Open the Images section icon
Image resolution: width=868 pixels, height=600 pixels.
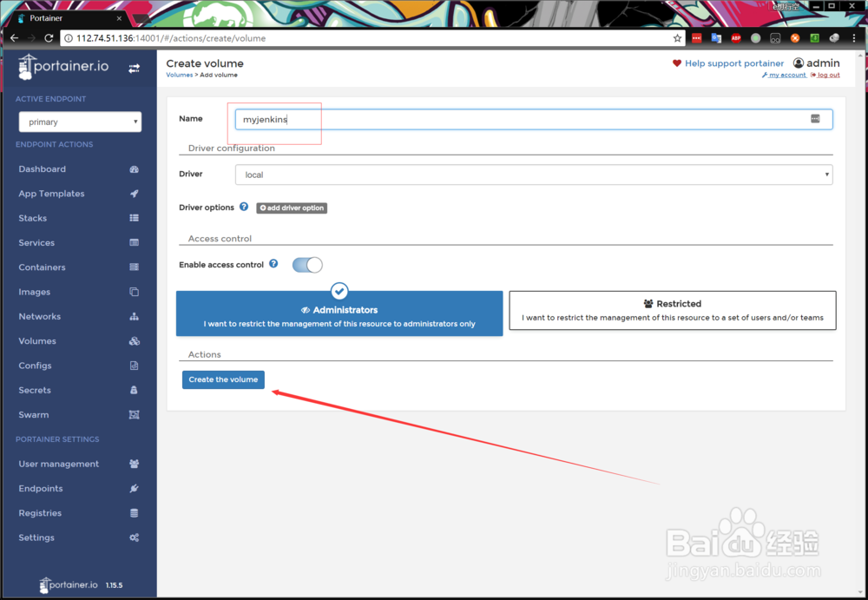[x=135, y=292]
